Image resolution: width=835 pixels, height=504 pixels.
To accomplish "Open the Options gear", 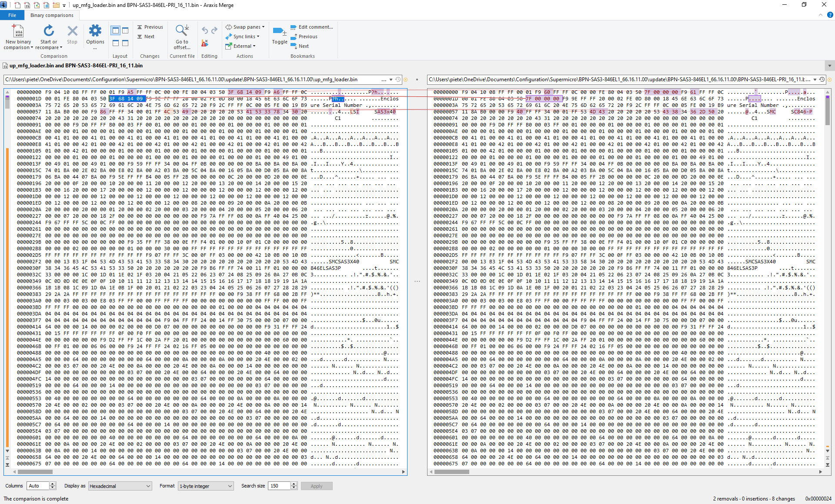I will 95,31.
